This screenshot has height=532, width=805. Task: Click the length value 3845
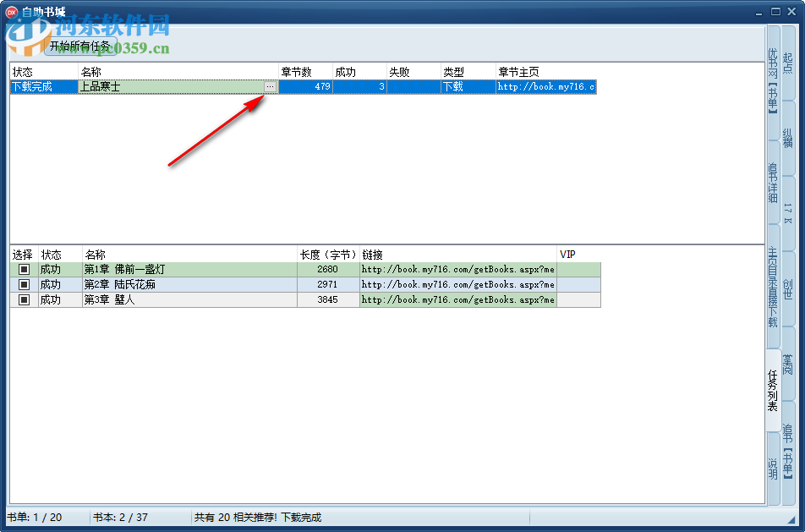pos(327,300)
